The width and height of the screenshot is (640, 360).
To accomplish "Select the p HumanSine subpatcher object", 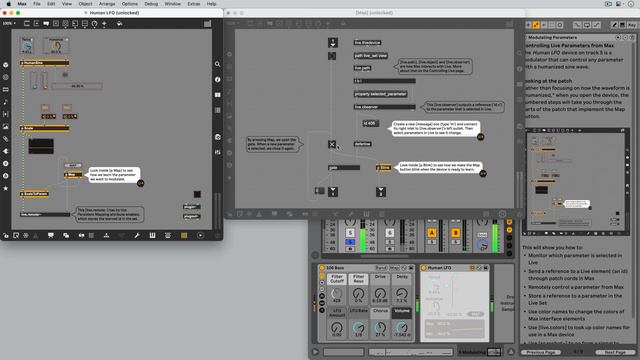I will [x=44, y=63].
